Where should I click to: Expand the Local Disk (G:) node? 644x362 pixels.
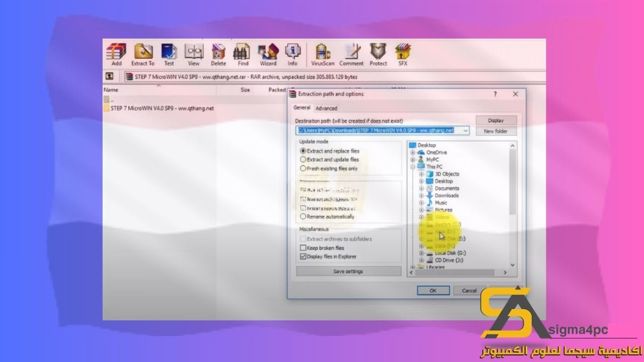point(422,253)
